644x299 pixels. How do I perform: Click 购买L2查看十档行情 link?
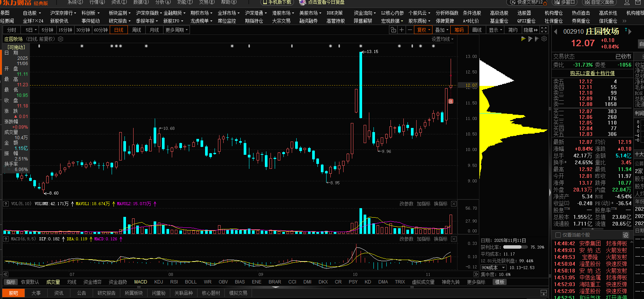pyautogui.click(x=592, y=73)
